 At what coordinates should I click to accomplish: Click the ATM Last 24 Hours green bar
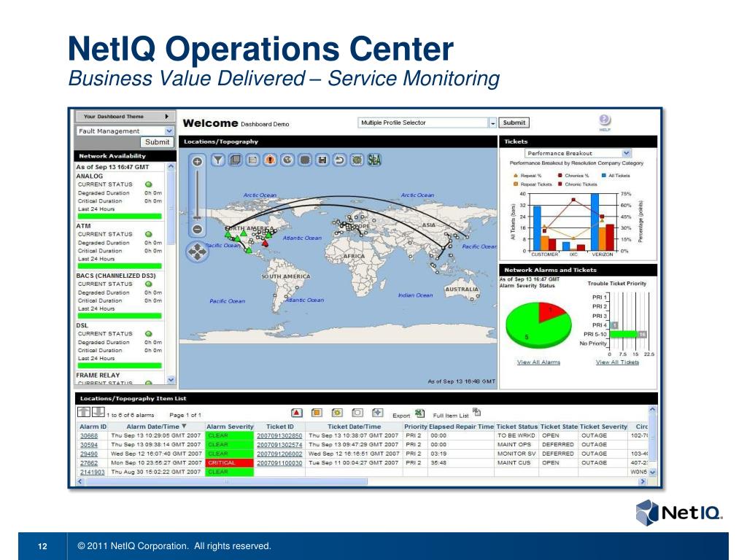click(120, 266)
